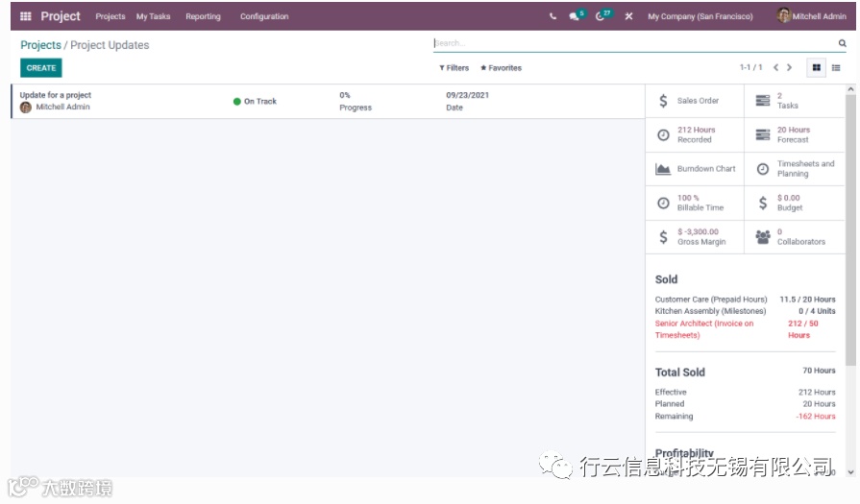Click the Tasks list icon
860x504 pixels.
click(762, 101)
